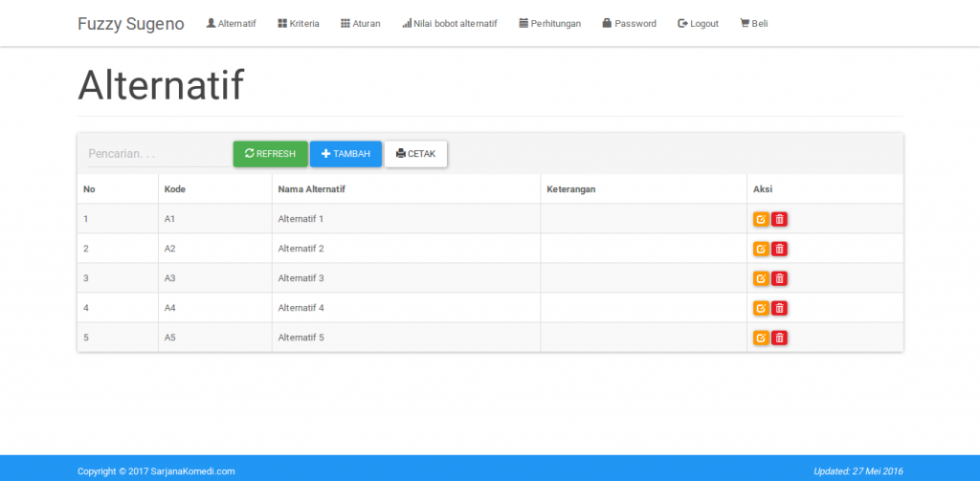The image size is (980, 481).
Task: Open the edit icon for Alternatif 4
Action: click(761, 308)
